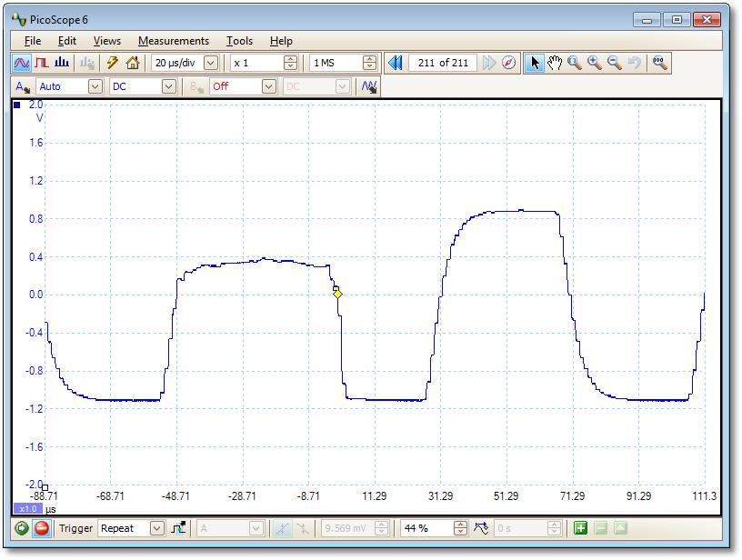Viewport: 742px width, 560px height.
Task: Open Channel B options button
Action: [196, 87]
